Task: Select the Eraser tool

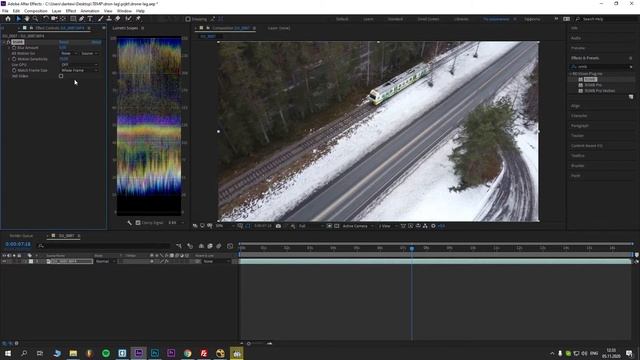Action: point(118,19)
